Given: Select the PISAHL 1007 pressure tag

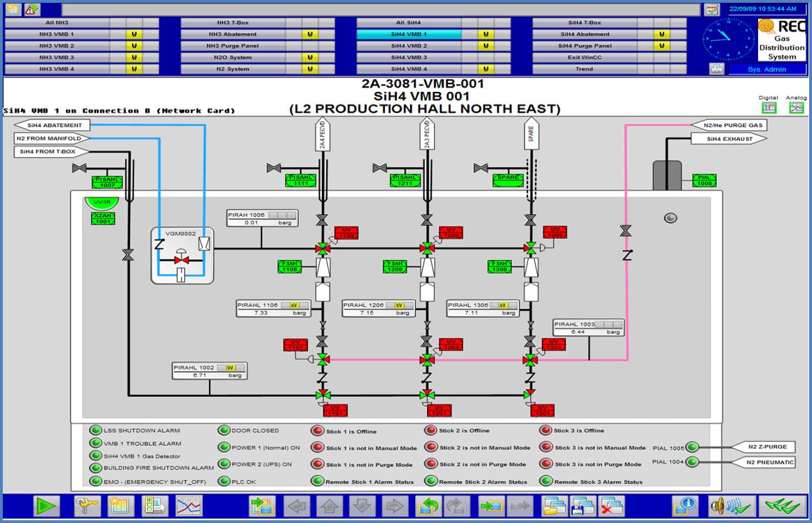Looking at the screenshot, I should click(108, 182).
